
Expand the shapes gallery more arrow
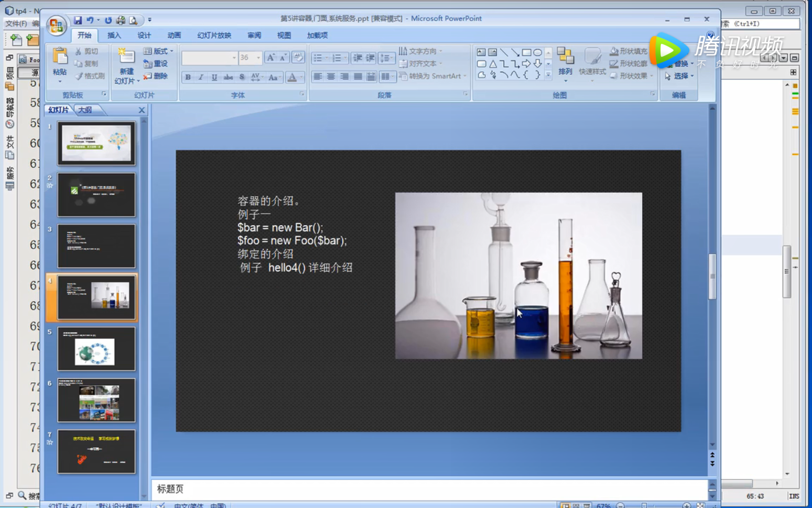548,75
